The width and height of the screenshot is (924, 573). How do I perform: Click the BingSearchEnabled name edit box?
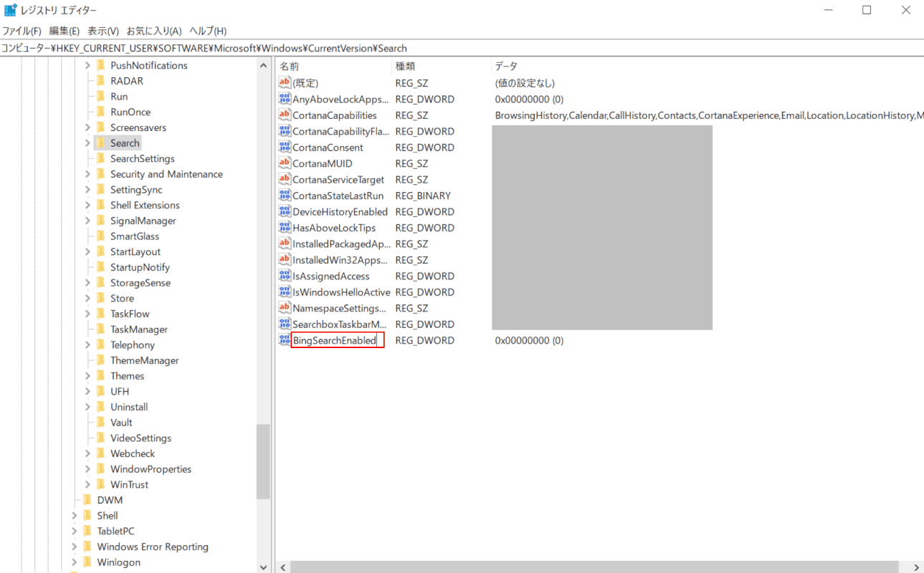click(338, 340)
